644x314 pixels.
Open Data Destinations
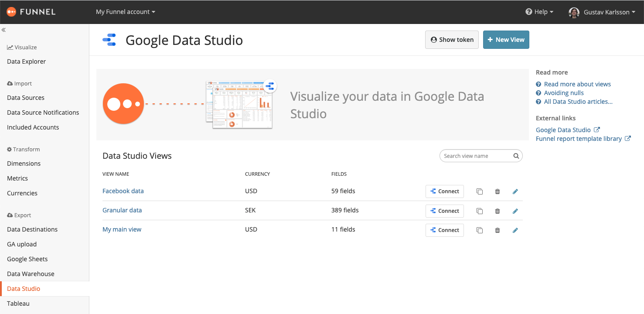[32, 229]
